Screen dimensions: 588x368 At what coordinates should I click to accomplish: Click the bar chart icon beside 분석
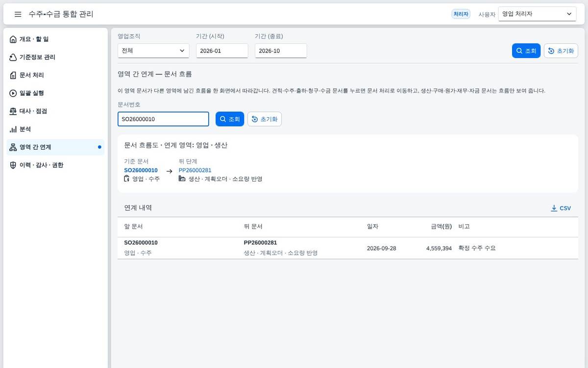[13, 129]
